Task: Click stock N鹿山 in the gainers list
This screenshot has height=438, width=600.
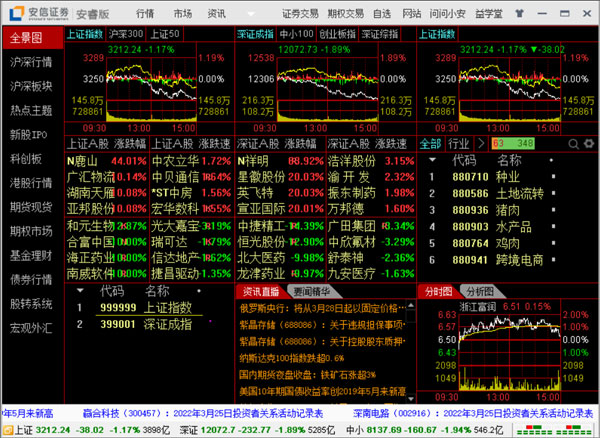Action: (82, 161)
